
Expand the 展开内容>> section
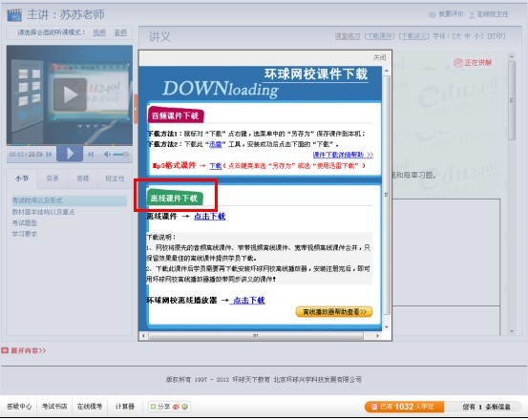pos(24,350)
